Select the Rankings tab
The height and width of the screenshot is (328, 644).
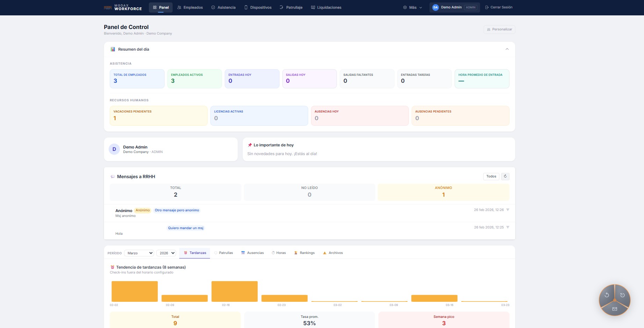(x=304, y=253)
